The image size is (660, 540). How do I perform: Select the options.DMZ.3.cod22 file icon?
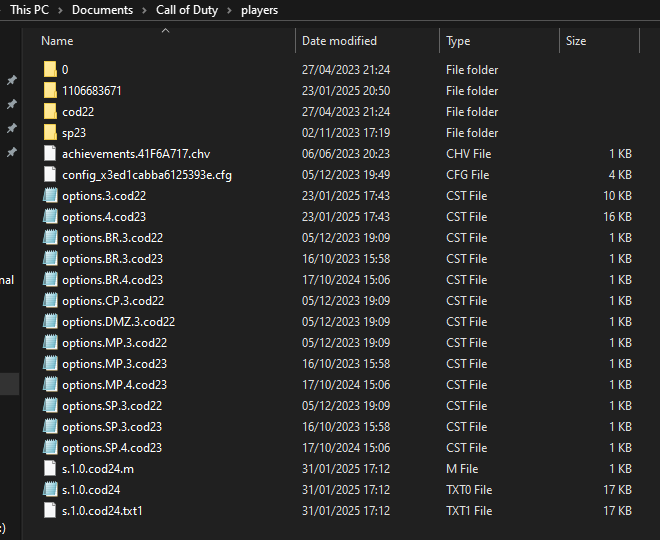50,322
